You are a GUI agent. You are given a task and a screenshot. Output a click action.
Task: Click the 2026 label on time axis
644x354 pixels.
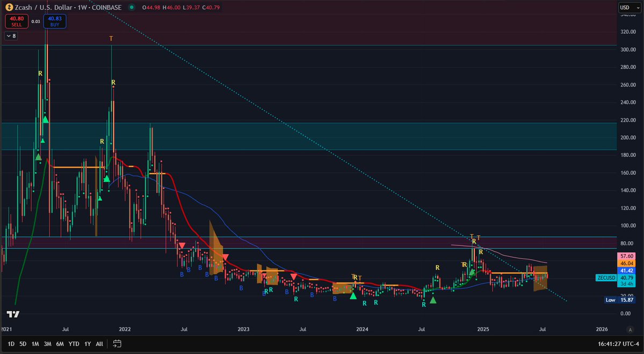(x=602, y=329)
